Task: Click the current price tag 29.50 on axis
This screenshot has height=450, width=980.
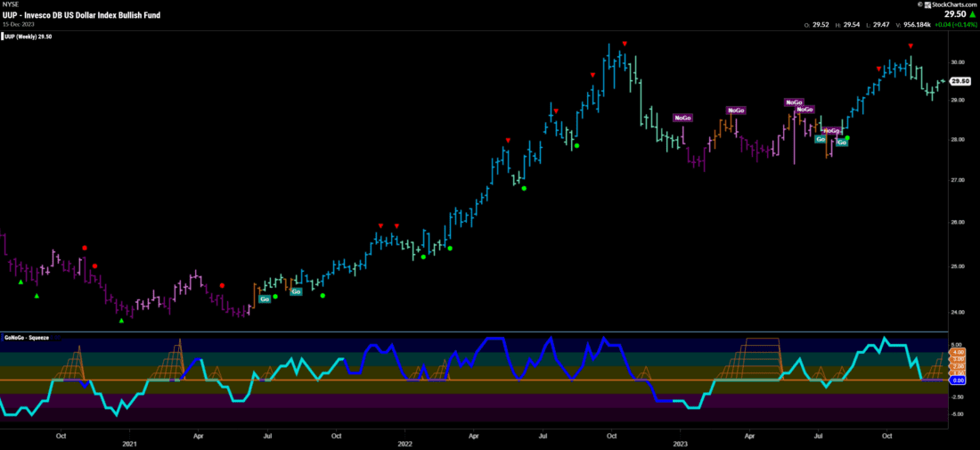Action: pos(960,81)
